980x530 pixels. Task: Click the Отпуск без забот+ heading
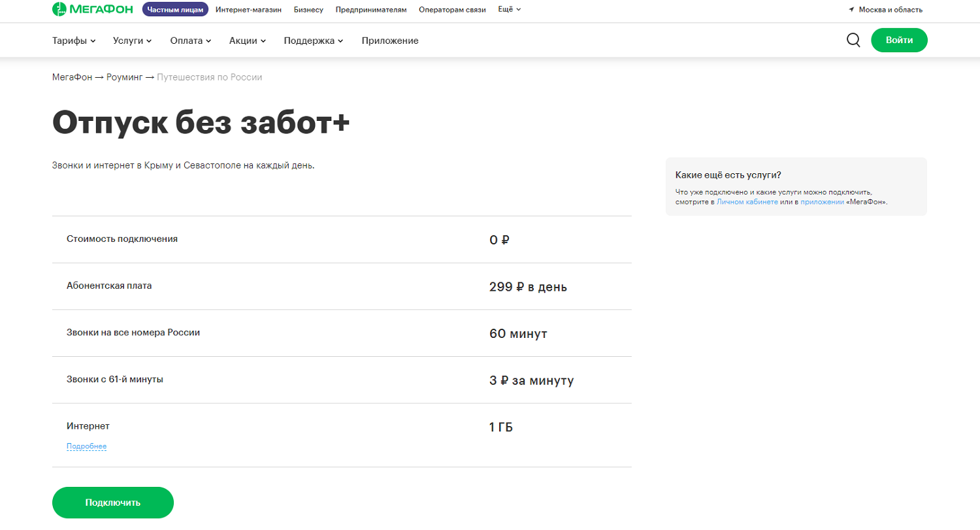click(201, 123)
